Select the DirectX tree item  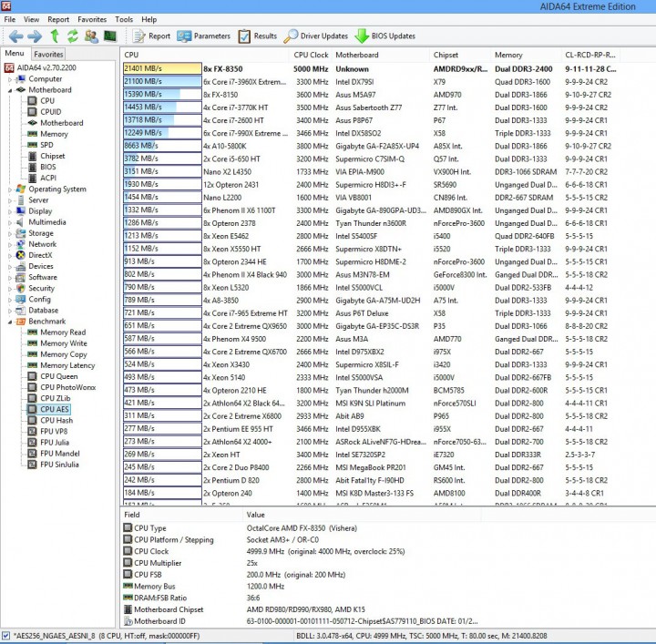(x=34, y=255)
